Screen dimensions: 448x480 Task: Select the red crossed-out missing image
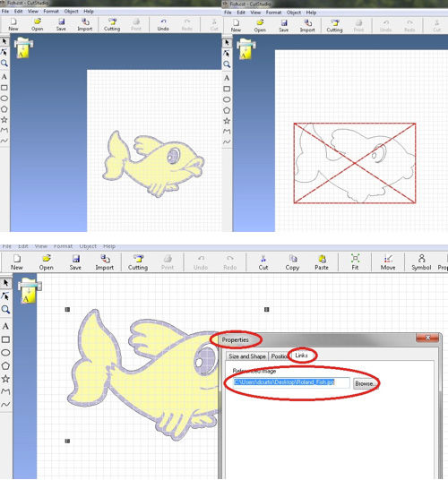click(x=355, y=163)
